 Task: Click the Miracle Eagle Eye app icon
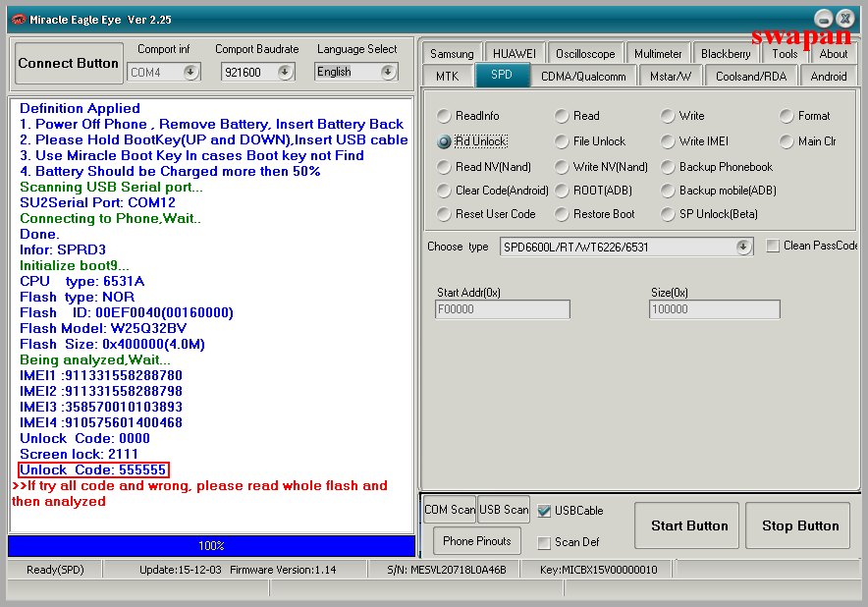pos(19,20)
